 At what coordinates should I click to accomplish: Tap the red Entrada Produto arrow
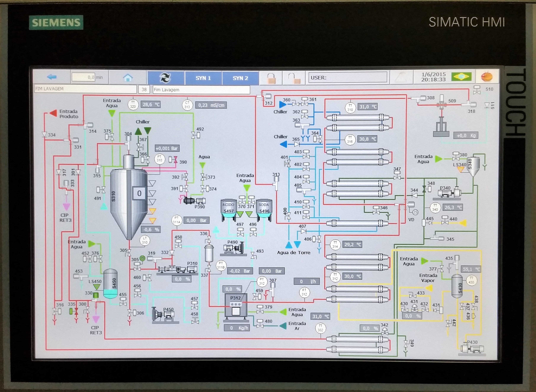point(53,113)
